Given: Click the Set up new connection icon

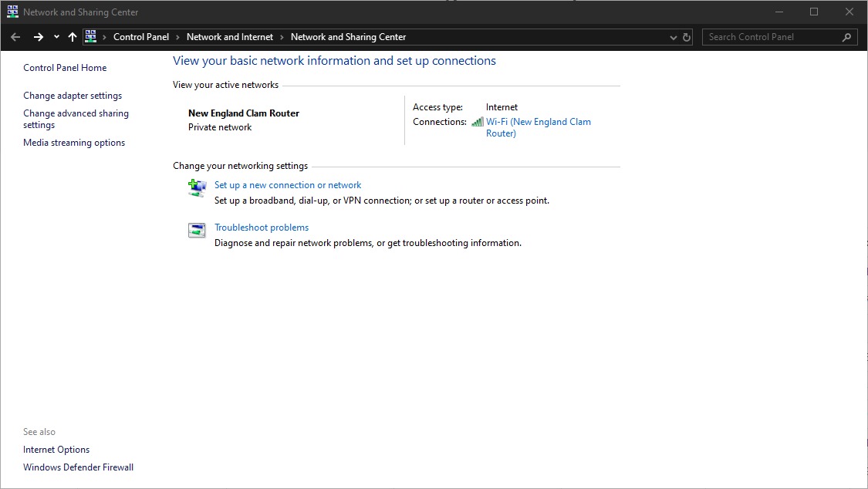Looking at the screenshot, I should (197, 187).
